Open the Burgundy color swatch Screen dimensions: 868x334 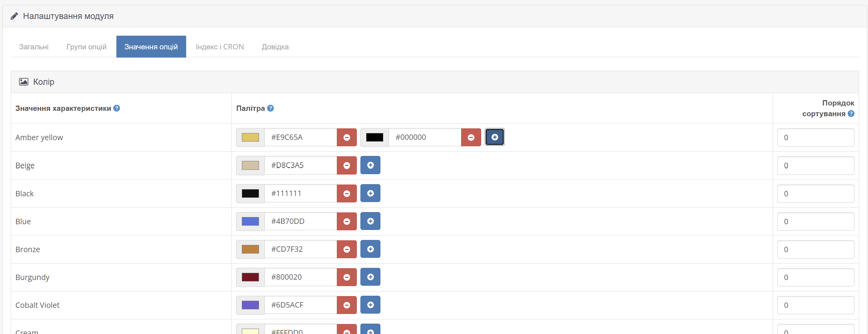coord(250,277)
